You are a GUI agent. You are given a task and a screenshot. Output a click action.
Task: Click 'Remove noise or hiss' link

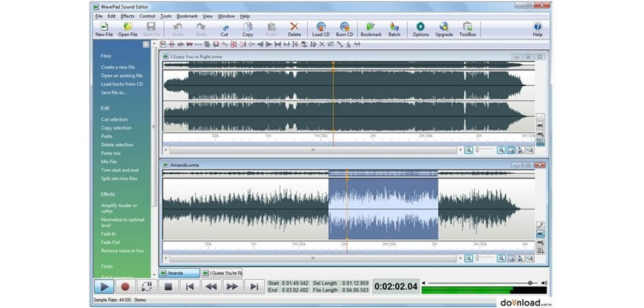[x=123, y=251]
